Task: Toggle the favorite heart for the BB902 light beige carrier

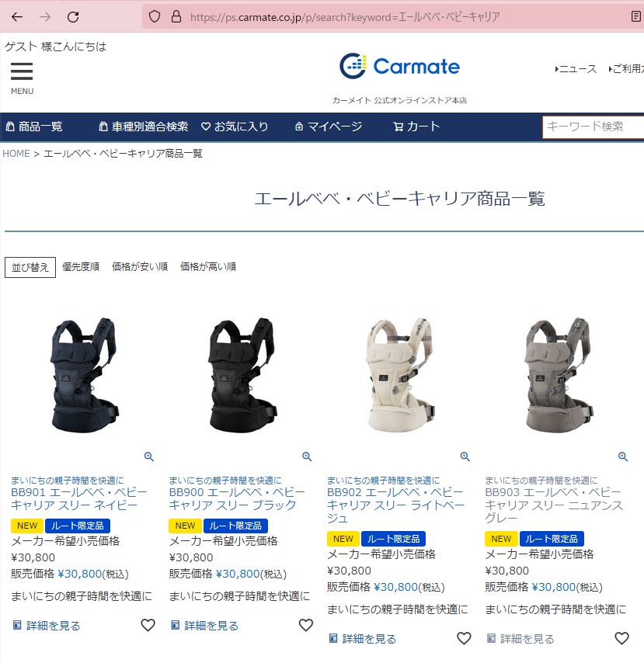Action: (x=464, y=638)
